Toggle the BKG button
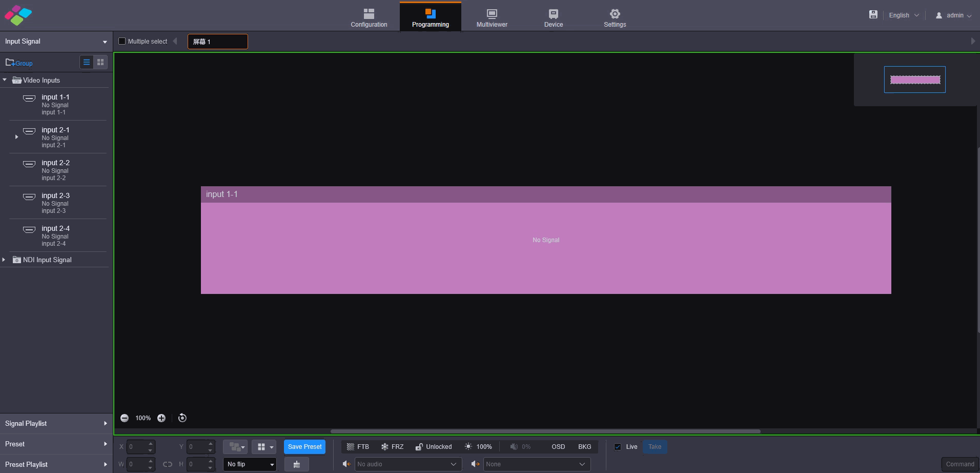The width and height of the screenshot is (980, 473). click(585, 447)
